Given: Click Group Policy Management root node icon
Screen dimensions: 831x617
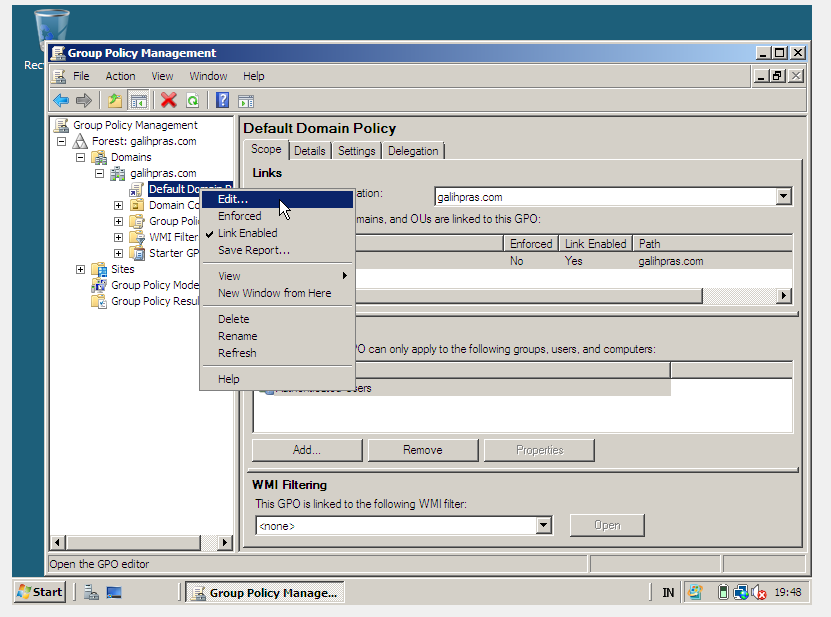Looking at the screenshot, I should click(x=61, y=125).
